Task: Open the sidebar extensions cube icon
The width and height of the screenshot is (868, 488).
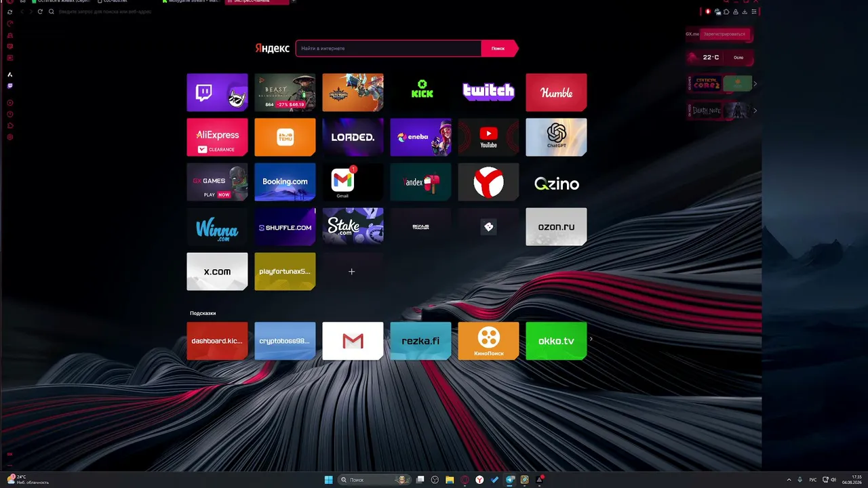Action: 9,125
